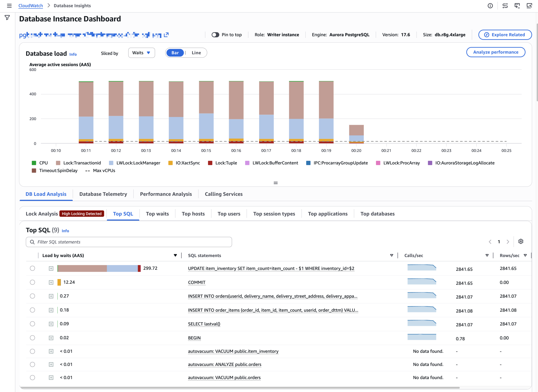Toggle the Pin to top switch
This screenshot has height=392, width=538.
click(215, 35)
